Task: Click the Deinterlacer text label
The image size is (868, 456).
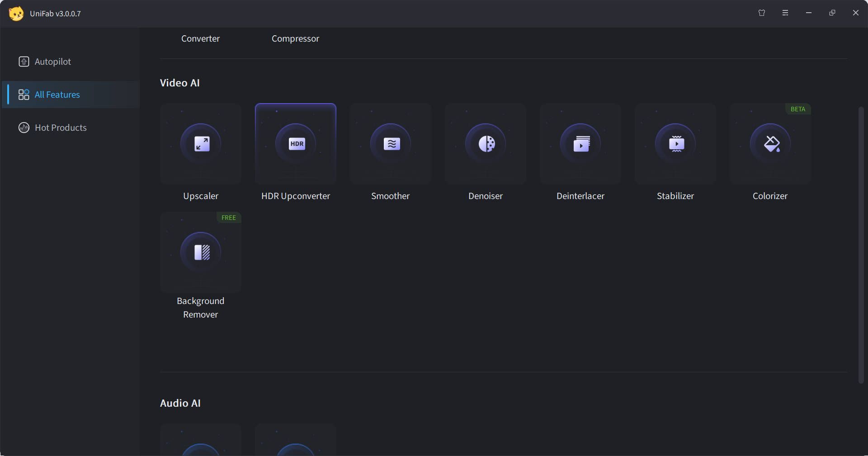Action: click(x=580, y=196)
